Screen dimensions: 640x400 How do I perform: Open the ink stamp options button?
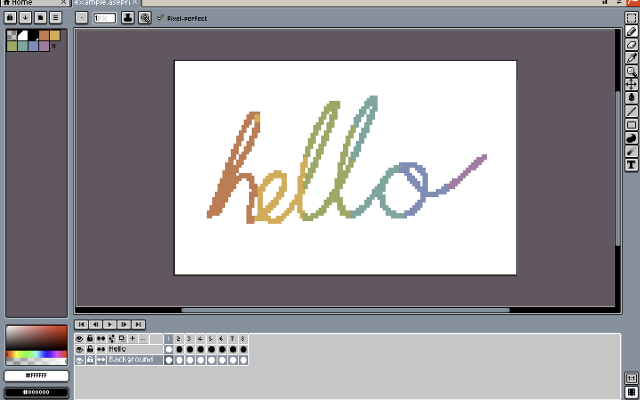(128, 18)
